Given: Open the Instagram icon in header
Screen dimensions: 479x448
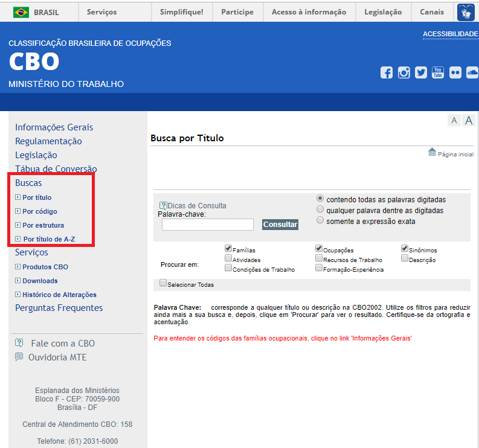Looking at the screenshot, I should (404, 72).
